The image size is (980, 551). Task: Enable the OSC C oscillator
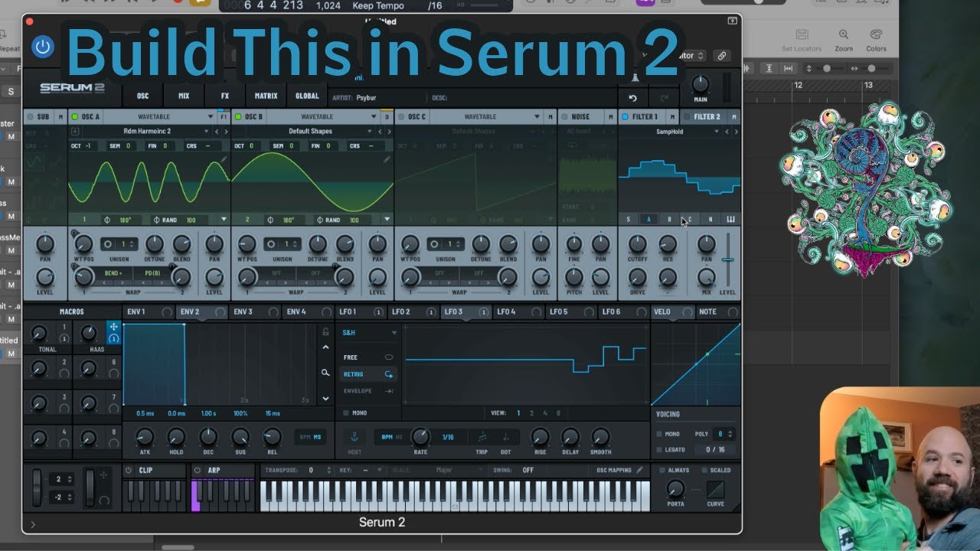click(401, 117)
